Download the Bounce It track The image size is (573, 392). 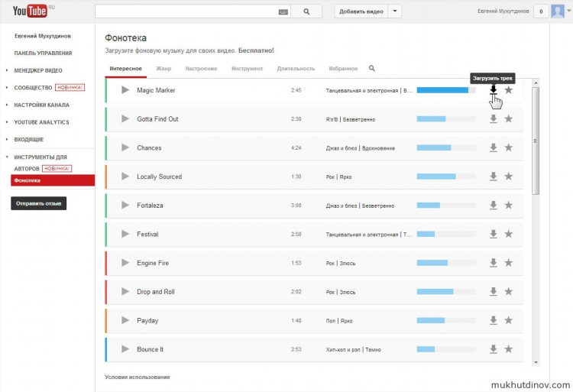(494, 349)
